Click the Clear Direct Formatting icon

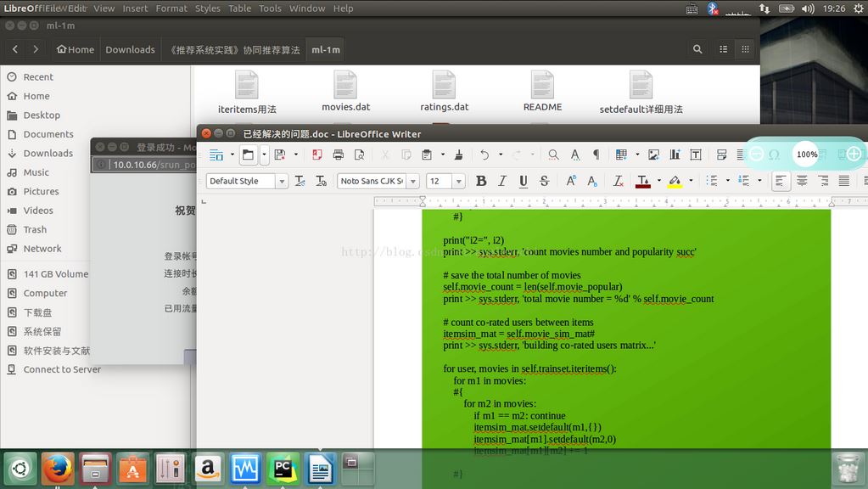tap(618, 181)
